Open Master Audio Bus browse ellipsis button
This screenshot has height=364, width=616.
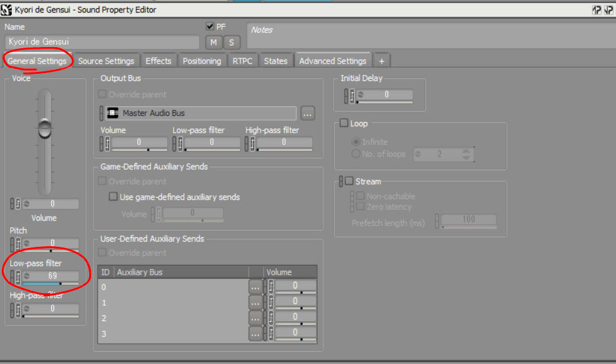pyautogui.click(x=308, y=114)
